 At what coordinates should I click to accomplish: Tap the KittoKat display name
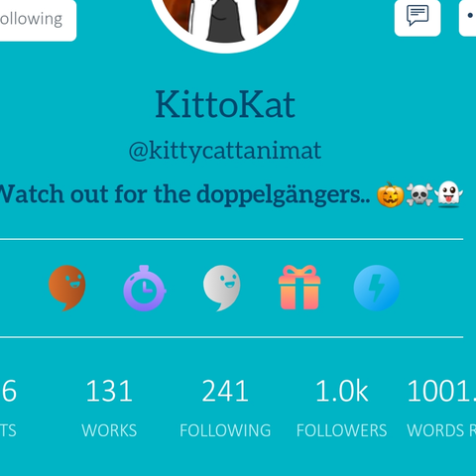[225, 104]
